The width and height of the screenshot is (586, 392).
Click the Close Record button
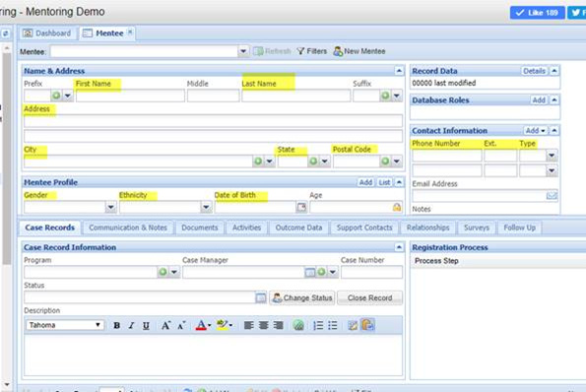pyautogui.click(x=370, y=297)
